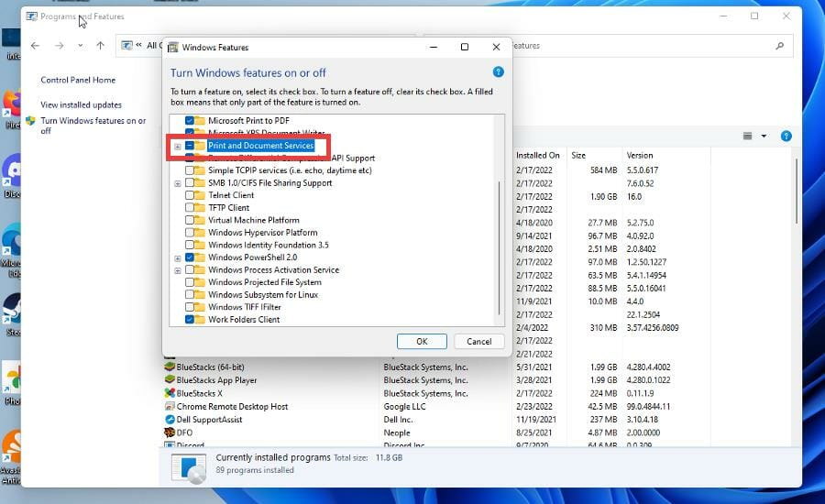Enable Simple TCPIP services checkbox
This screenshot has width=825, height=504.
190,170
